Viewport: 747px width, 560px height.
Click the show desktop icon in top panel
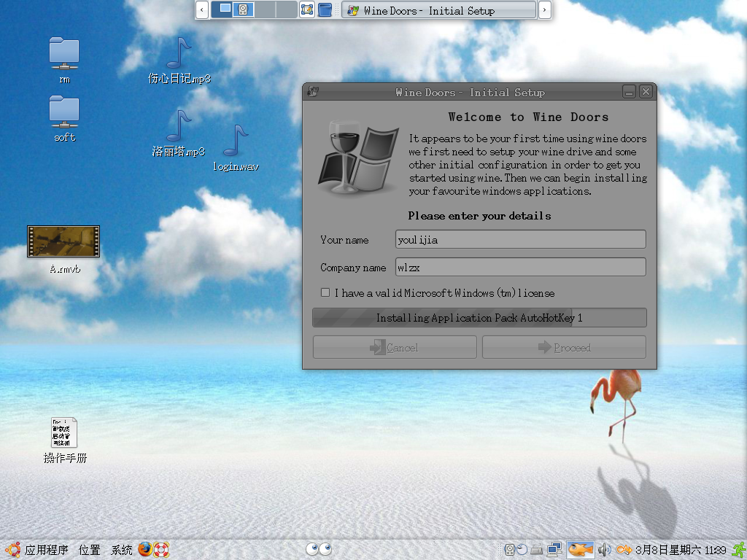307,9
